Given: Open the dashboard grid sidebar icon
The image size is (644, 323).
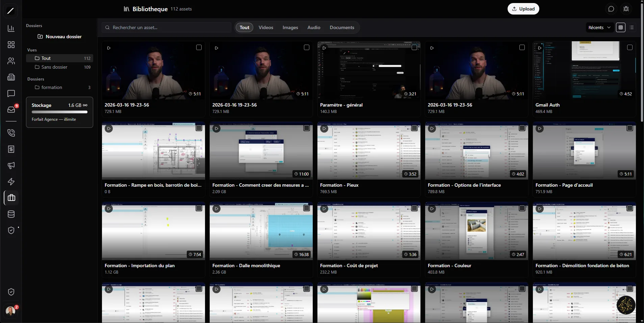Looking at the screenshot, I should 11,45.
